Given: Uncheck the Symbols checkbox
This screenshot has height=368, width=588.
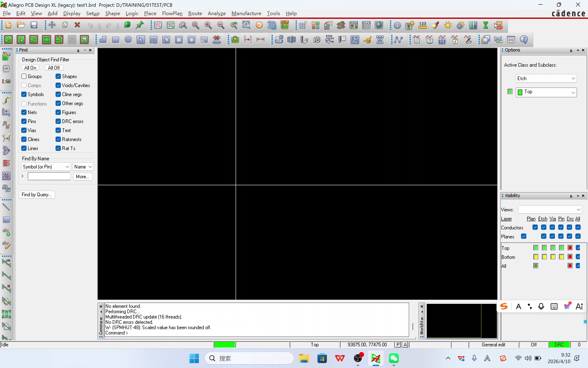Looking at the screenshot, I should (24, 94).
